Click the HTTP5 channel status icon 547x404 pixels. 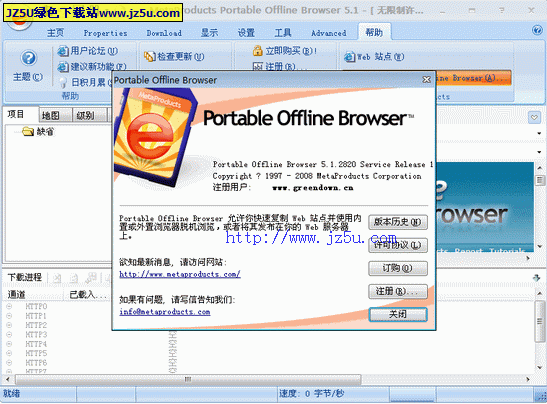[x=9, y=353]
